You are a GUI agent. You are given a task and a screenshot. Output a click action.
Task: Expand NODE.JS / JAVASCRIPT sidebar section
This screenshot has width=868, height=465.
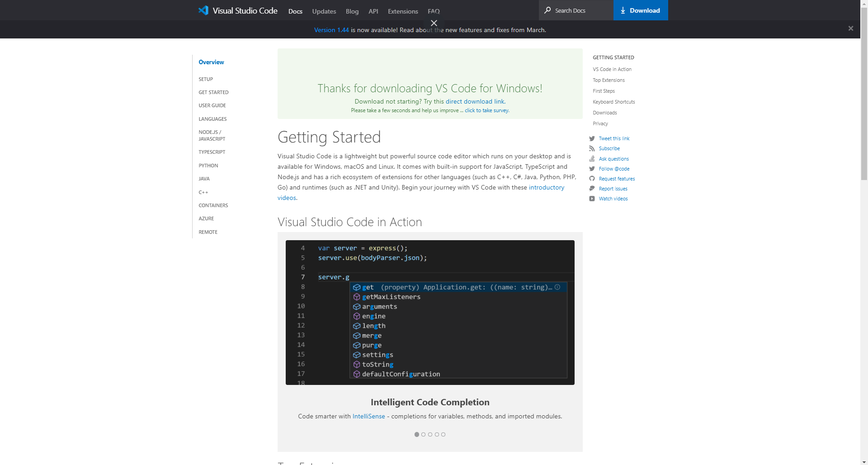tap(212, 136)
